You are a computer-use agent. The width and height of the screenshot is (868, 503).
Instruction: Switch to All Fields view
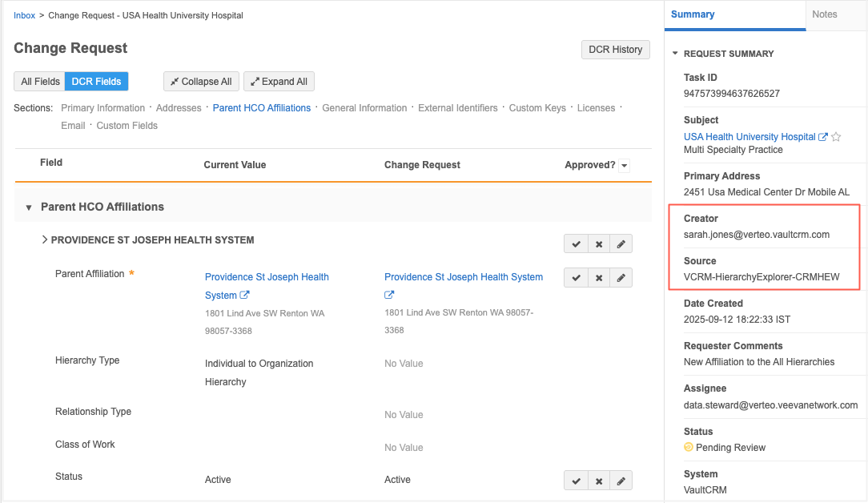[x=40, y=82]
